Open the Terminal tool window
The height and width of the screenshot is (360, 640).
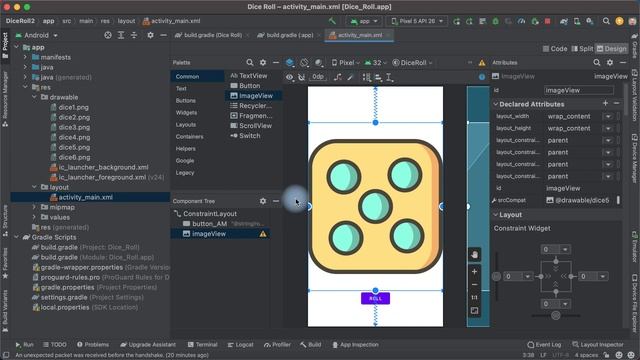click(x=202, y=344)
